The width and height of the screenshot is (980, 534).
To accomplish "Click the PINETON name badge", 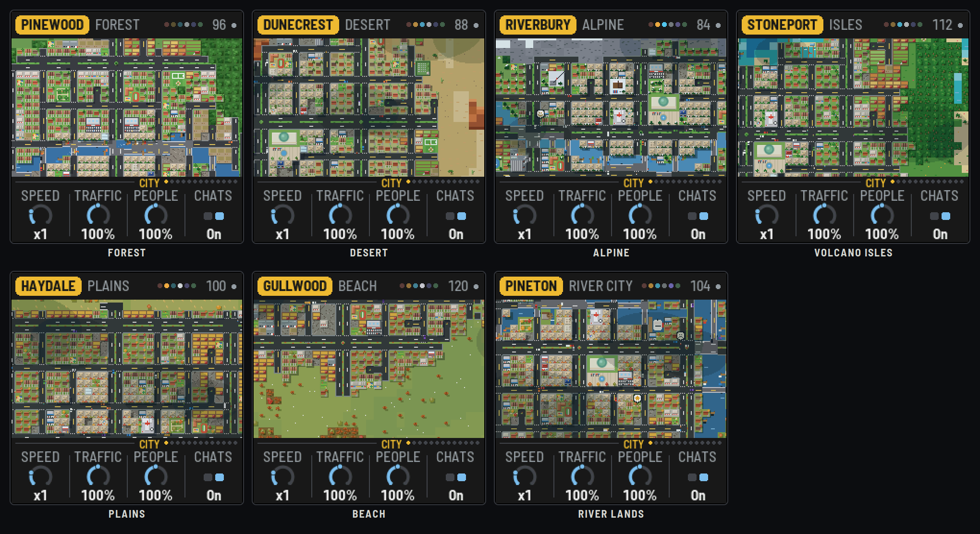I will (x=531, y=286).
